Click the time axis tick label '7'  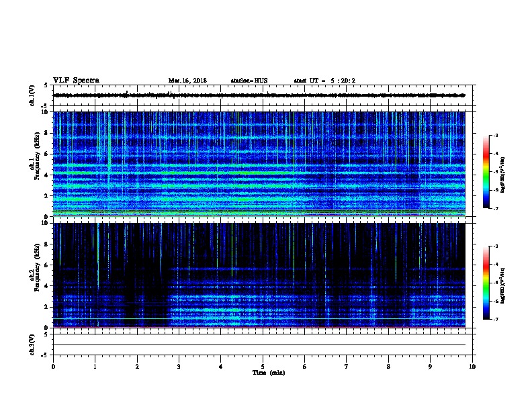[347, 367]
